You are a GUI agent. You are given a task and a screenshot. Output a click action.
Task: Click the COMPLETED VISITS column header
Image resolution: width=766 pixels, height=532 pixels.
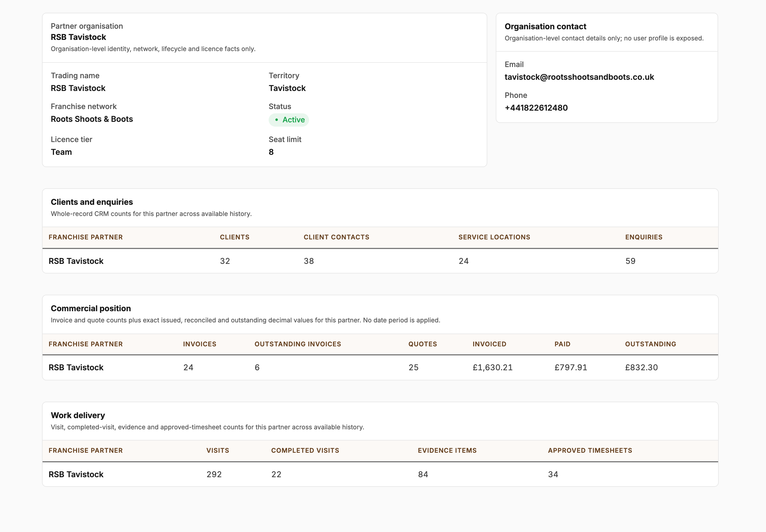pyautogui.click(x=305, y=450)
